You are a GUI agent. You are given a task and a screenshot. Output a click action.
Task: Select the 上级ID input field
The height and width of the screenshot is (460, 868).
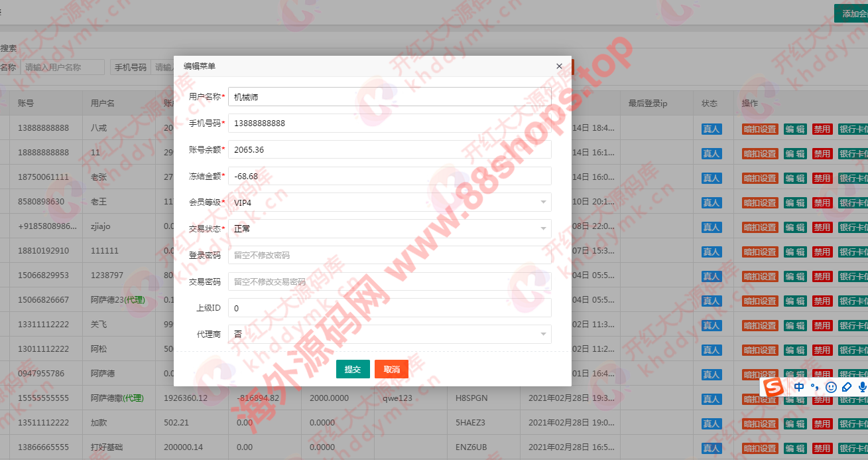(390, 308)
